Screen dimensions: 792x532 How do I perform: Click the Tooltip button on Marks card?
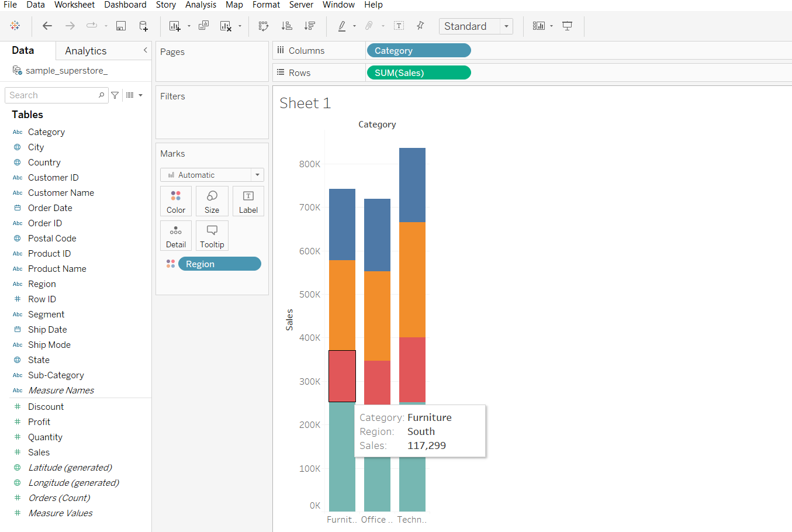tap(212, 236)
